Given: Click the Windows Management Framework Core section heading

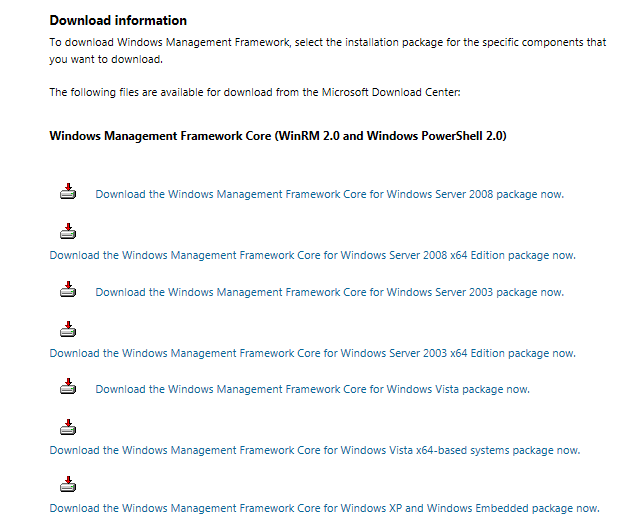Looking at the screenshot, I should point(277,135).
